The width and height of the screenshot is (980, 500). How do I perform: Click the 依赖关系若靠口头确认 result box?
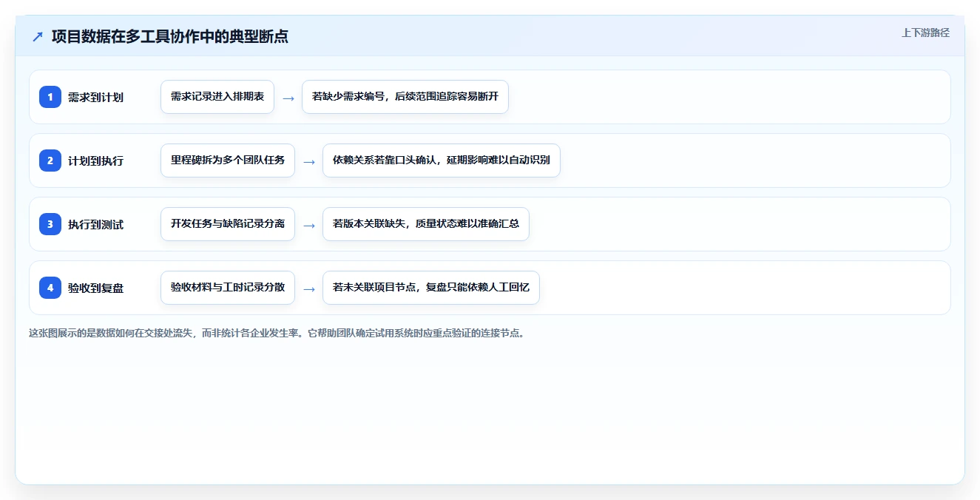tap(442, 161)
